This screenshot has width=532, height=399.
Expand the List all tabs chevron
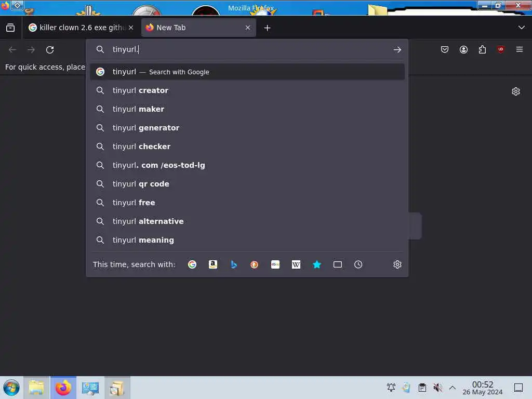click(x=522, y=28)
